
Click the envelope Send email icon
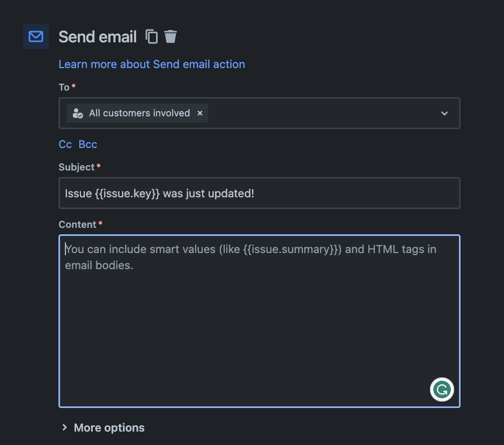pyautogui.click(x=36, y=36)
